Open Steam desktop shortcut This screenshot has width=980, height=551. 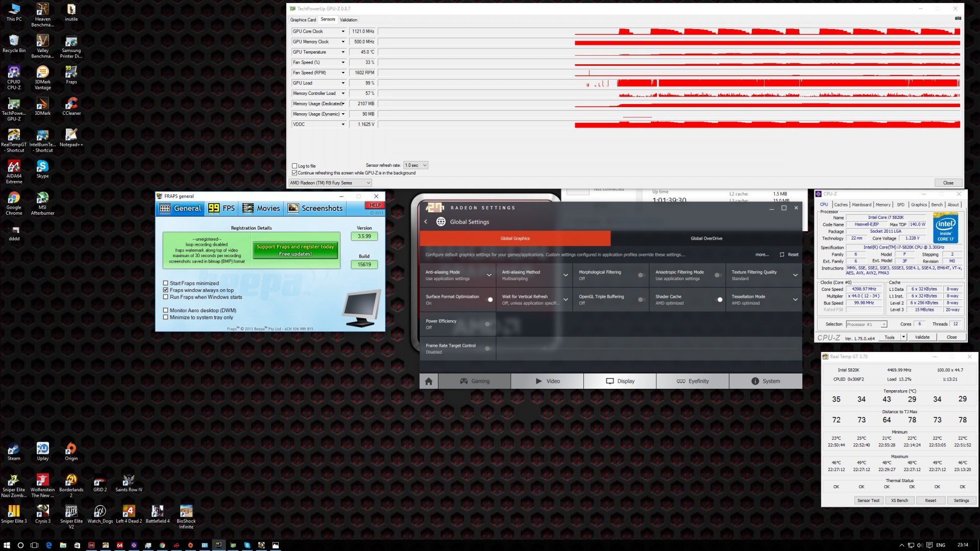coord(14,452)
